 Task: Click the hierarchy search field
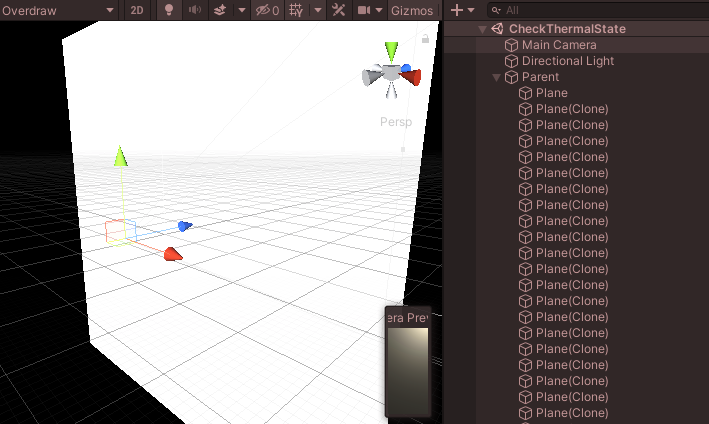click(x=598, y=10)
